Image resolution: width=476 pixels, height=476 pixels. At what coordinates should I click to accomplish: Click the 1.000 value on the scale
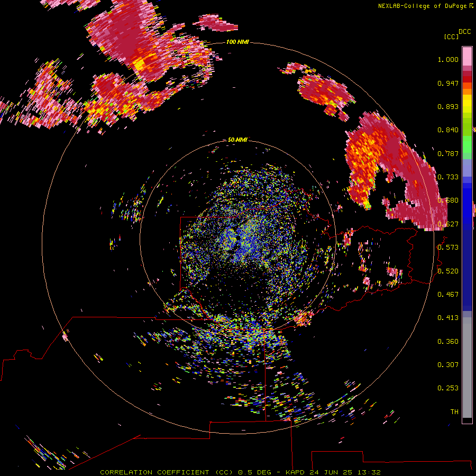pyautogui.click(x=448, y=59)
